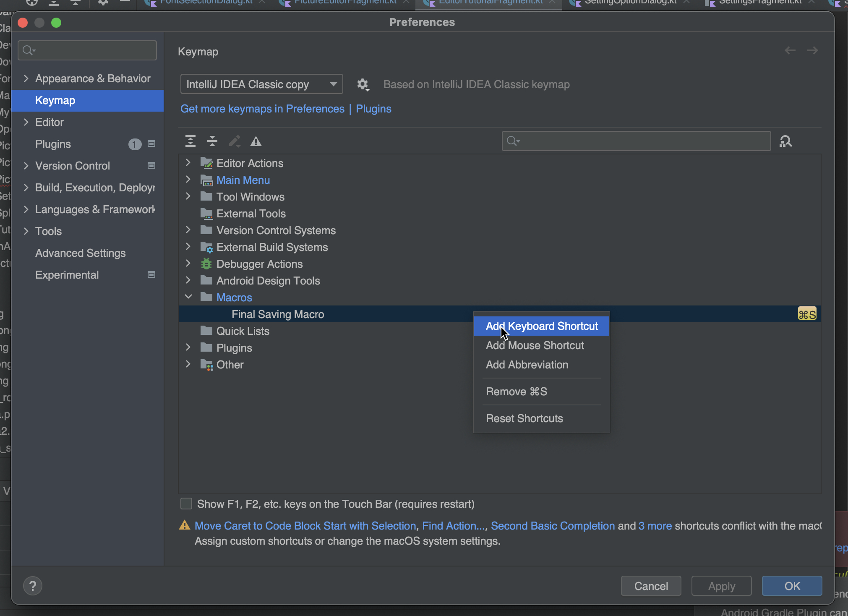848x616 pixels.
Task: Click the ⌘S shortcut badge
Action: click(x=807, y=314)
